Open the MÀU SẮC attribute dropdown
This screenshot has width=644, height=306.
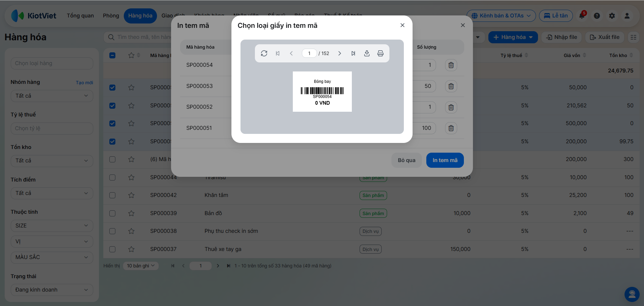pyautogui.click(x=52, y=257)
